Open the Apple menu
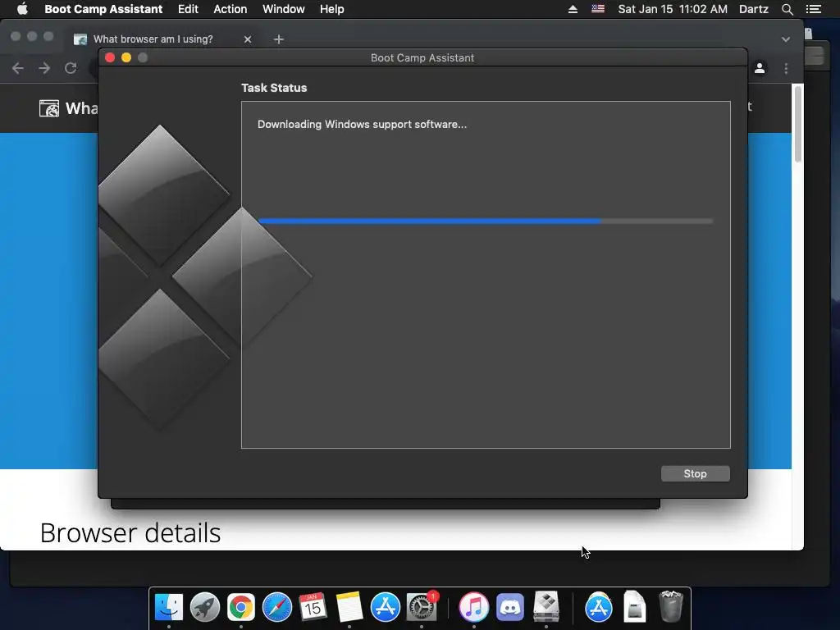 point(22,9)
